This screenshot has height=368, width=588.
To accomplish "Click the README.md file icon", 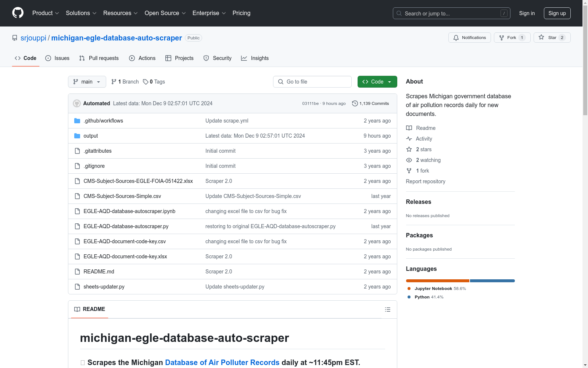I will (77, 272).
